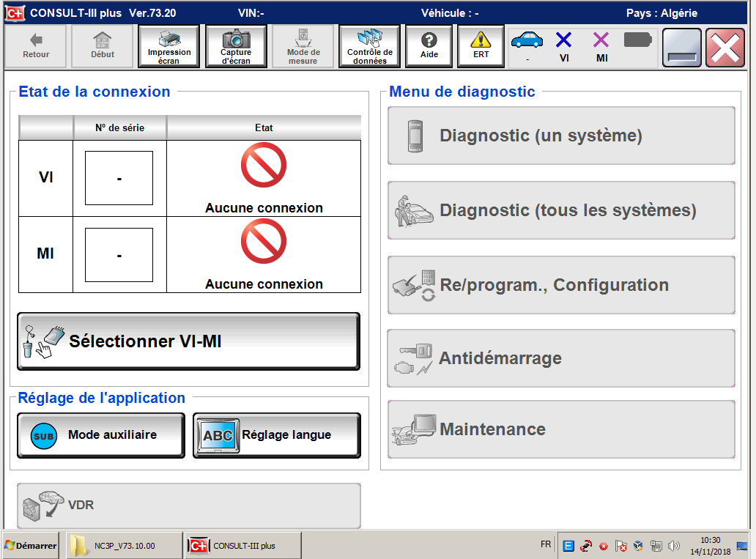Open the Aide help button

pyautogui.click(x=429, y=46)
